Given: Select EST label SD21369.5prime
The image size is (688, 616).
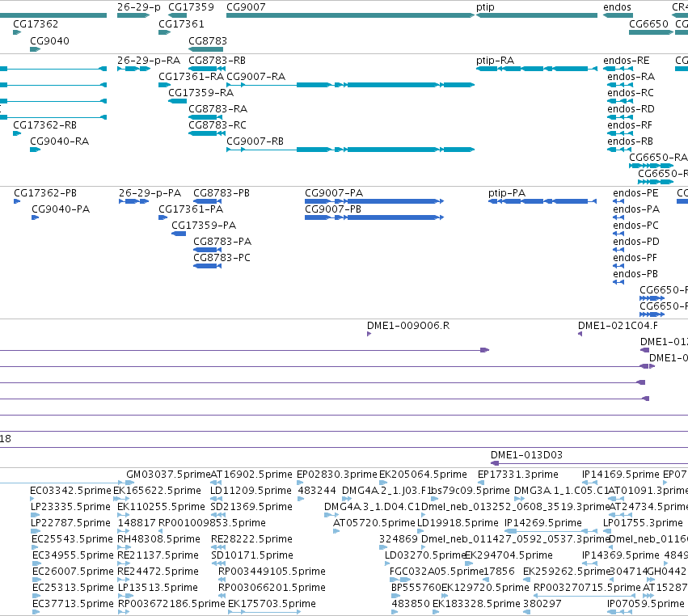Looking at the screenshot, I should pyautogui.click(x=251, y=507).
